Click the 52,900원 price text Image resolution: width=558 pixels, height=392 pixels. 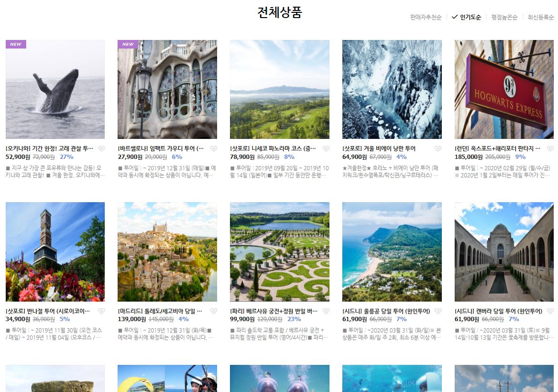pos(18,157)
